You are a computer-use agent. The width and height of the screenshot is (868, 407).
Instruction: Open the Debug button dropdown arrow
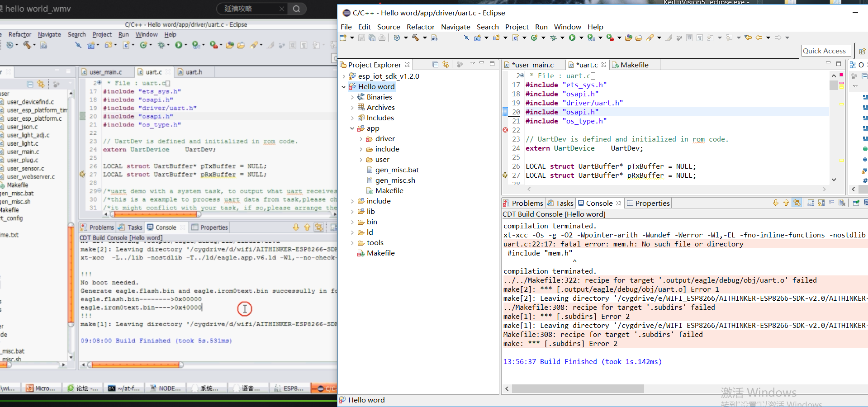[562, 38]
